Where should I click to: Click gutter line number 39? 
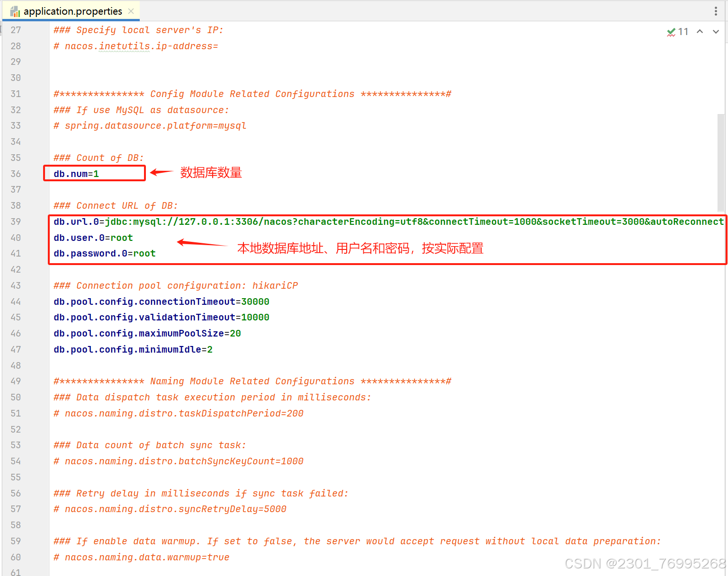click(x=16, y=222)
